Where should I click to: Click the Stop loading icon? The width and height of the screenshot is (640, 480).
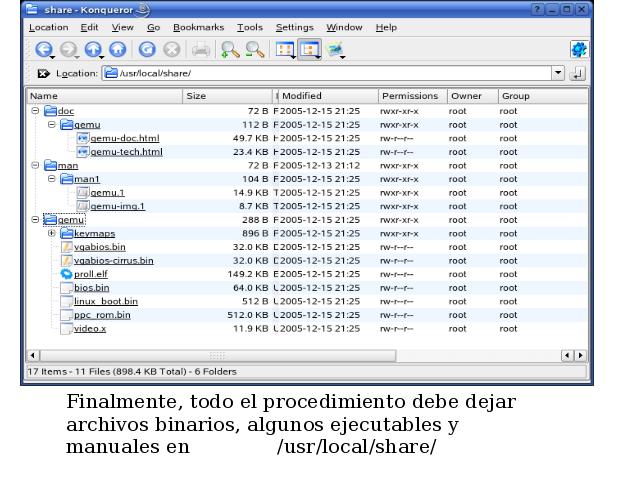point(172,49)
